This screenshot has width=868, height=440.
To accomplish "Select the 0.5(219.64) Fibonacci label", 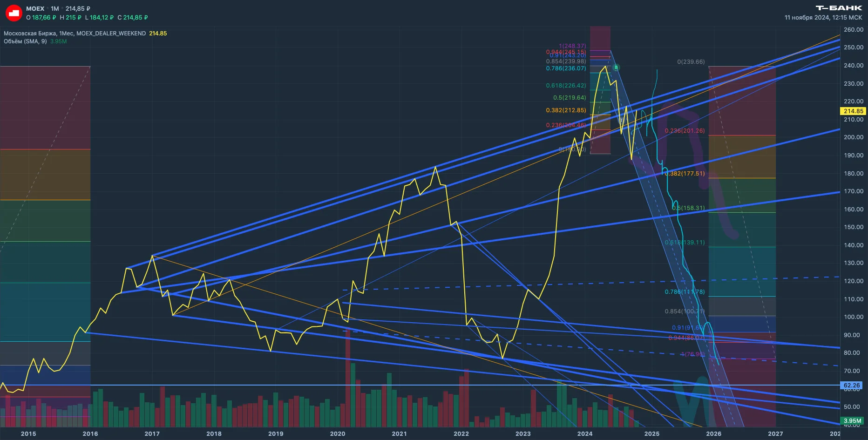I will [570, 97].
